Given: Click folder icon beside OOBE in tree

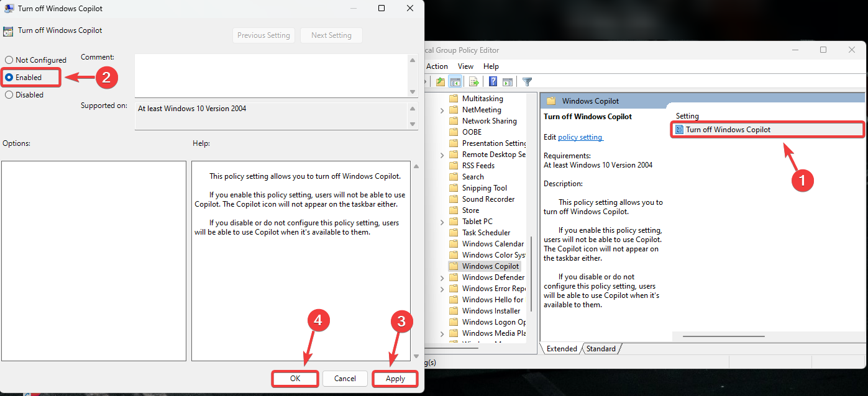Looking at the screenshot, I should (454, 132).
